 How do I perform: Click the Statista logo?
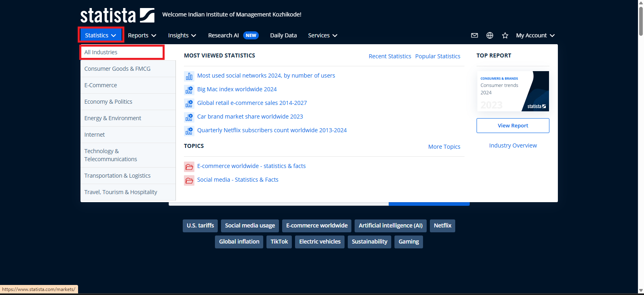[x=117, y=15]
